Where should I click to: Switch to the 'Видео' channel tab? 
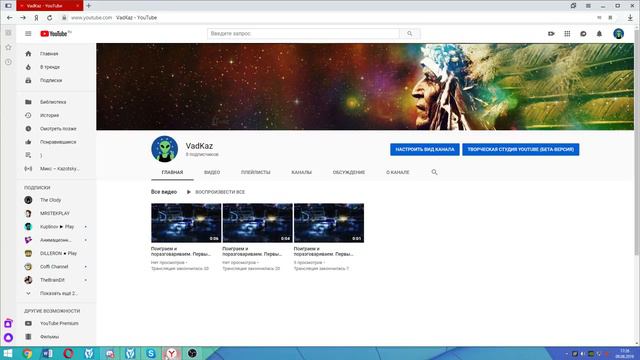[212, 172]
